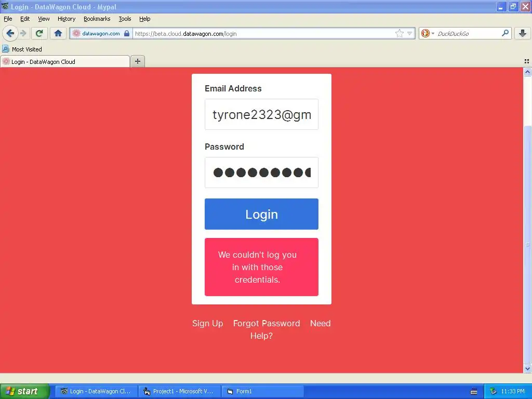Screen dimensions: 532x399
Task: Open a new tab with plus button
Action: pos(137,61)
